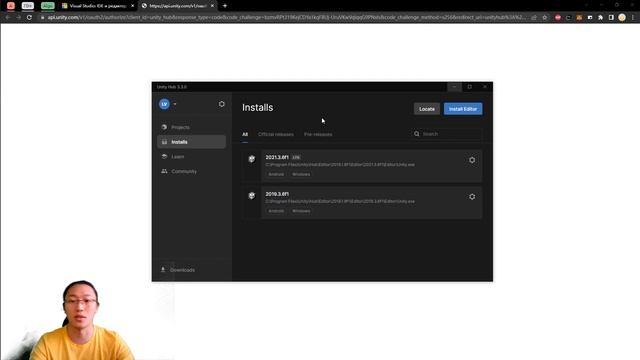Click the Unity icon beside 2019.3.6f1
The image size is (640, 360).
pyautogui.click(x=252, y=196)
